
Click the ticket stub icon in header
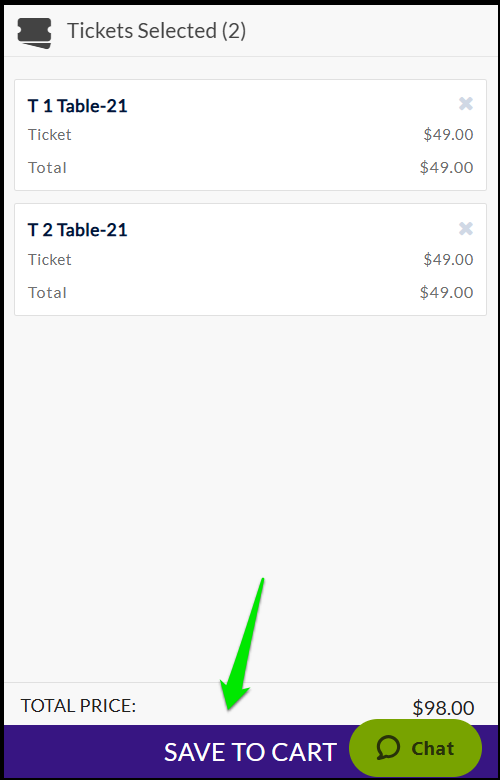pos(34,33)
